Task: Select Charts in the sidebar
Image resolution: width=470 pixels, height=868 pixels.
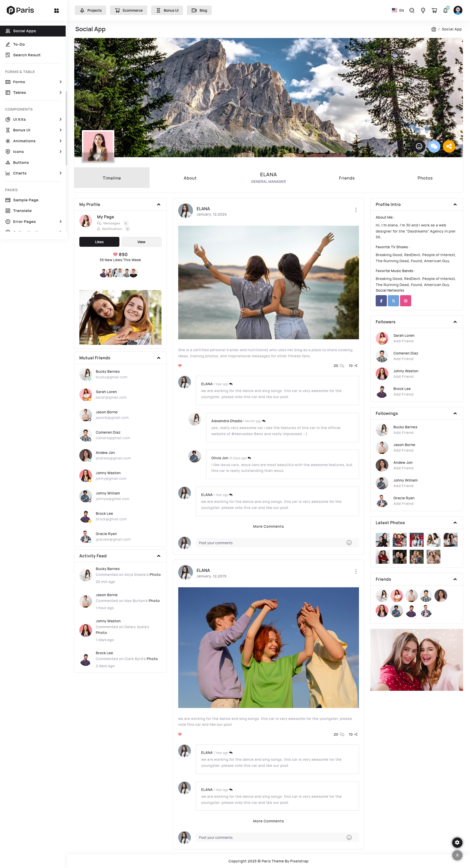Action: 20,173
